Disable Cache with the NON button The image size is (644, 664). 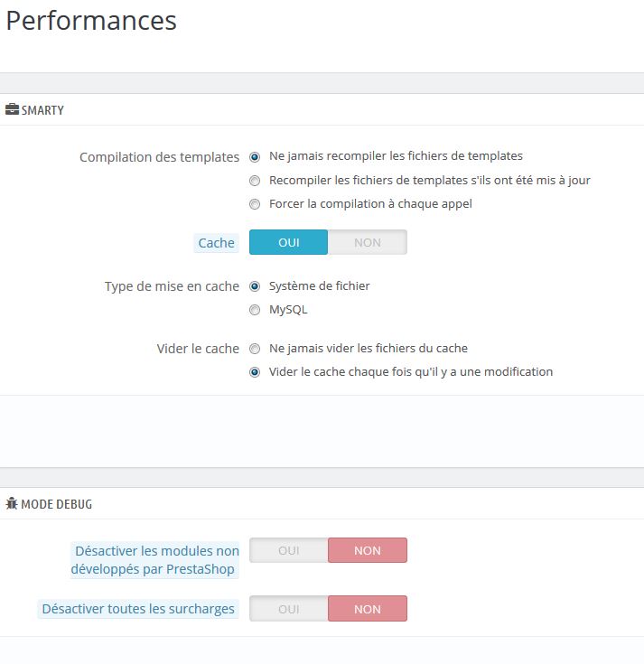point(368,242)
